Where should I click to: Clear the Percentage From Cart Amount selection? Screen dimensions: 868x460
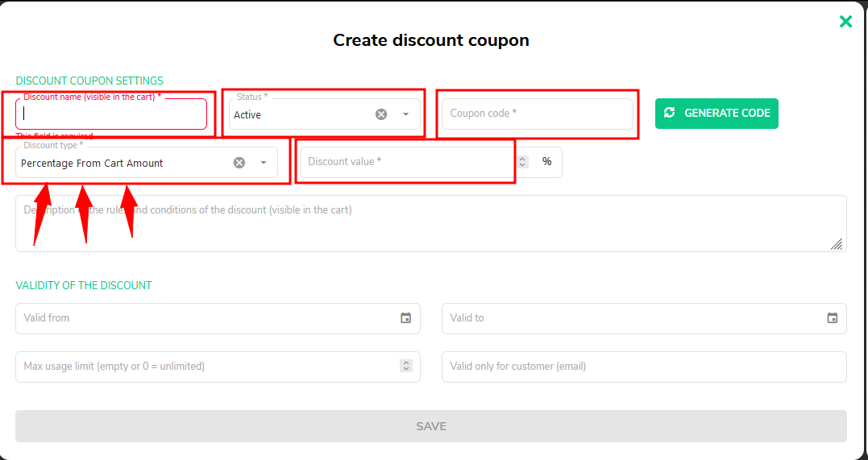click(239, 162)
